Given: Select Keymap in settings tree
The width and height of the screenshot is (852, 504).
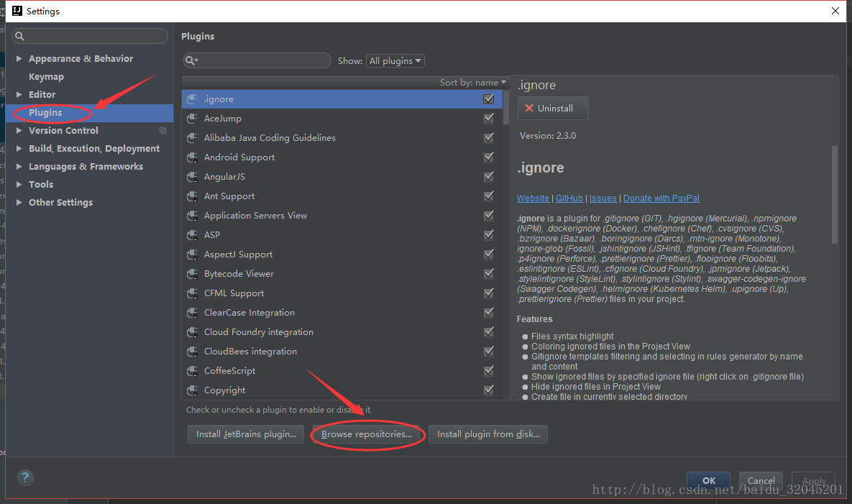Looking at the screenshot, I should coord(46,77).
